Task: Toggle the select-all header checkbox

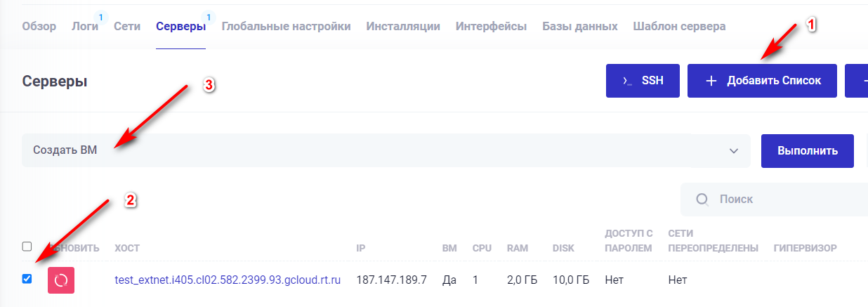Action: [27, 247]
